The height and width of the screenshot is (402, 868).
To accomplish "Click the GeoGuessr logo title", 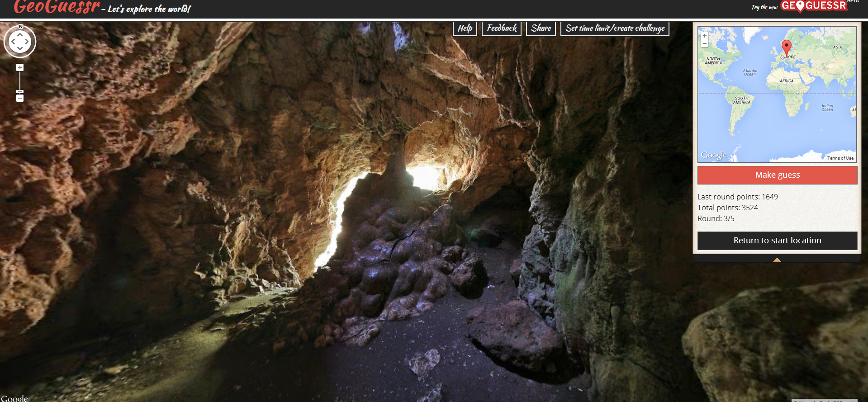I will click(x=57, y=7).
